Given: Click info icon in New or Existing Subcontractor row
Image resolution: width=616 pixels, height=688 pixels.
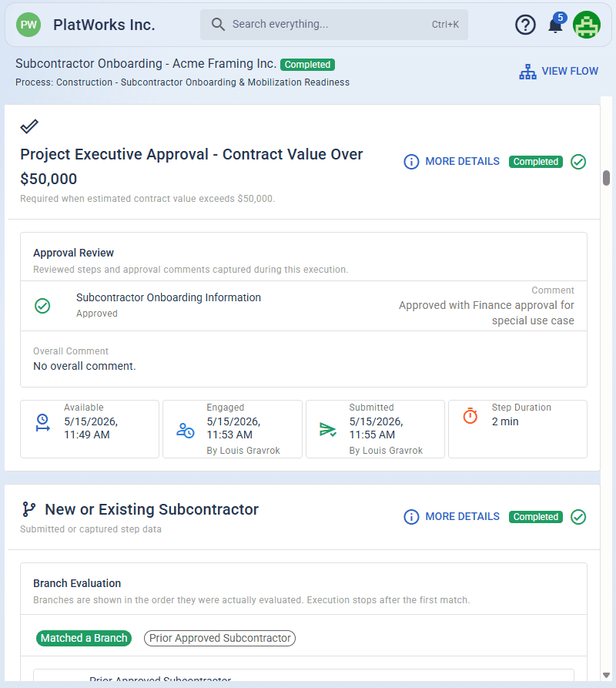Looking at the screenshot, I should (411, 517).
